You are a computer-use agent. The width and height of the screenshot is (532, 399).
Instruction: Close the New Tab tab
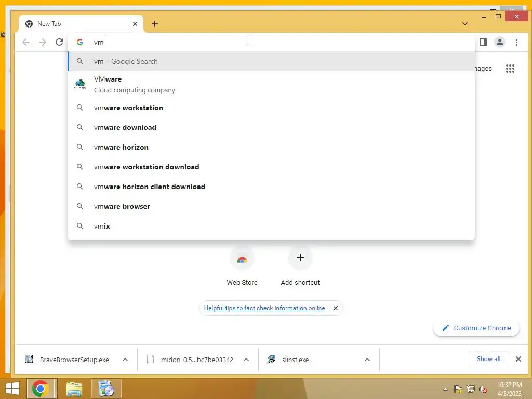tap(135, 24)
